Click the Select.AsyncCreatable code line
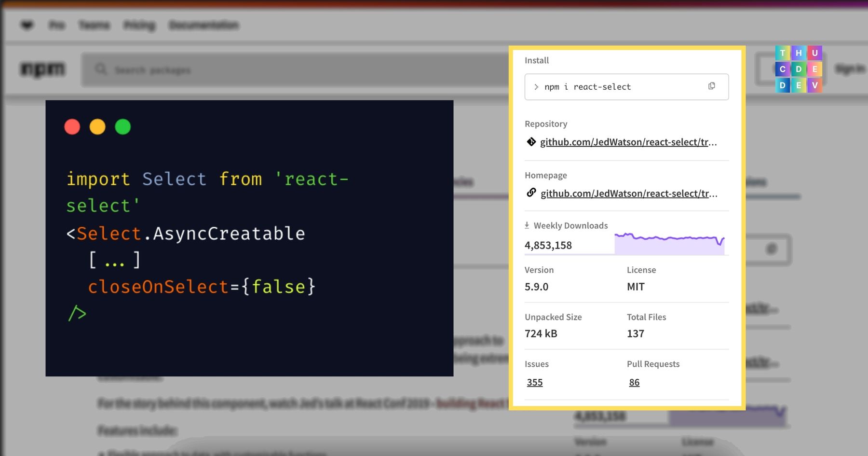This screenshot has width=868, height=456. coord(186,234)
